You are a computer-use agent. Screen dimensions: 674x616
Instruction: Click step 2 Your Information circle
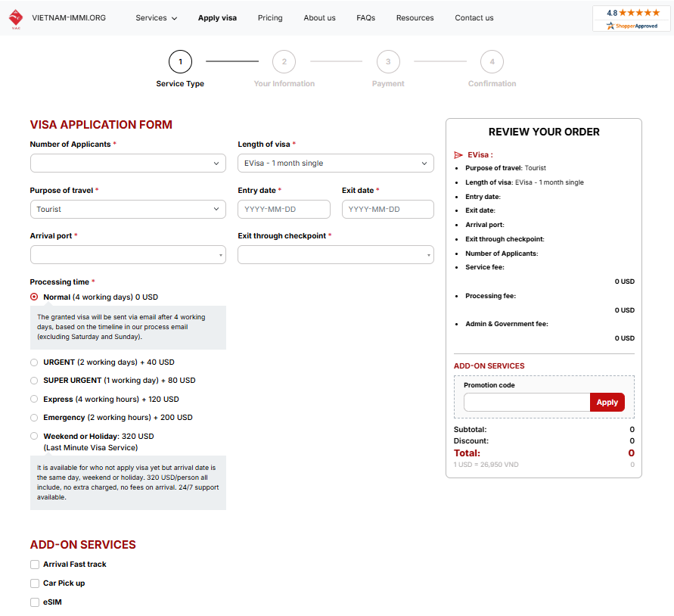click(284, 61)
